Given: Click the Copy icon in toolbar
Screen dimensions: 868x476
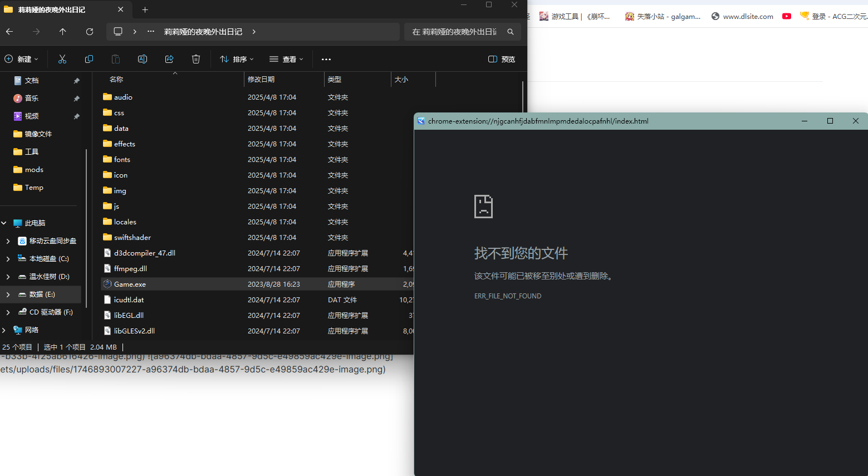Looking at the screenshot, I should pyautogui.click(x=89, y=59).
